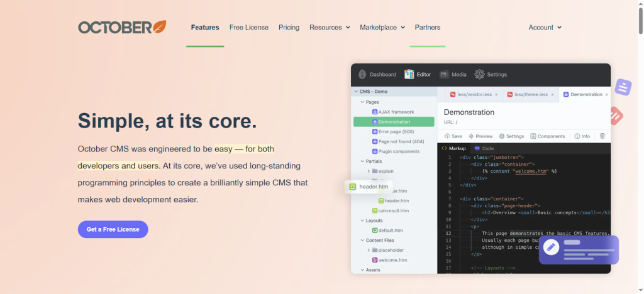Click code line number 12
This screenshot has width=644, height=294.
click(448, 233)
